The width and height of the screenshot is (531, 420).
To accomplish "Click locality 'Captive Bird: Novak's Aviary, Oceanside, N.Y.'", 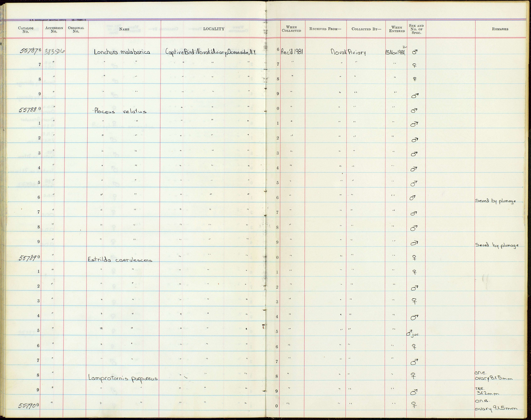I will [x=211, y=52].
